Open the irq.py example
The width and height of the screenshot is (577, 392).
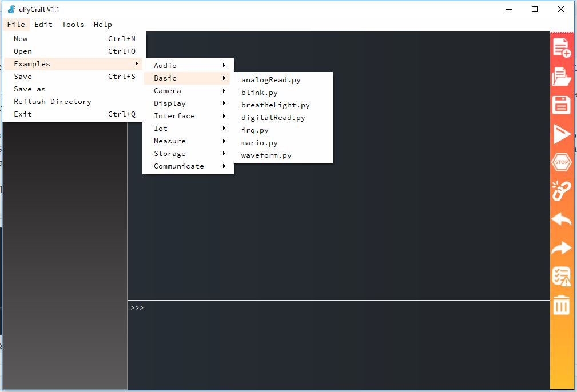[283, 130]
